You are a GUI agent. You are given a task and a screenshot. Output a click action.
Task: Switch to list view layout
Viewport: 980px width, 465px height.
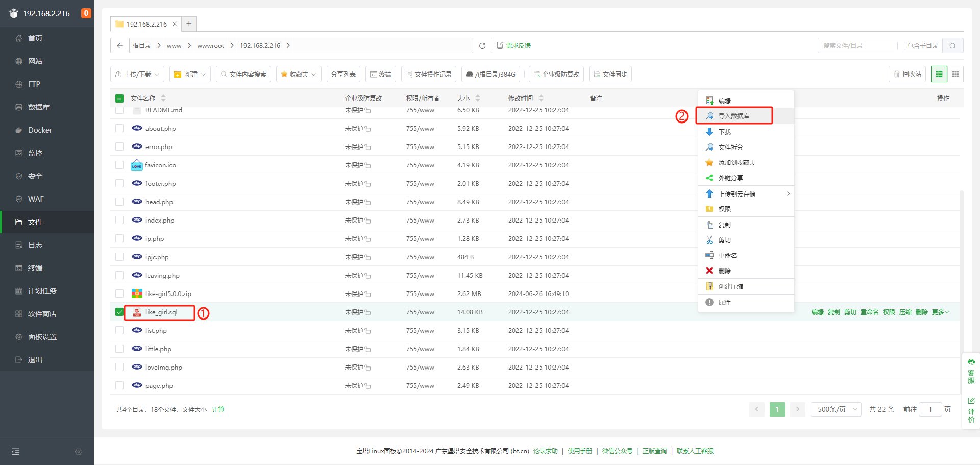[x=939, y=74]
